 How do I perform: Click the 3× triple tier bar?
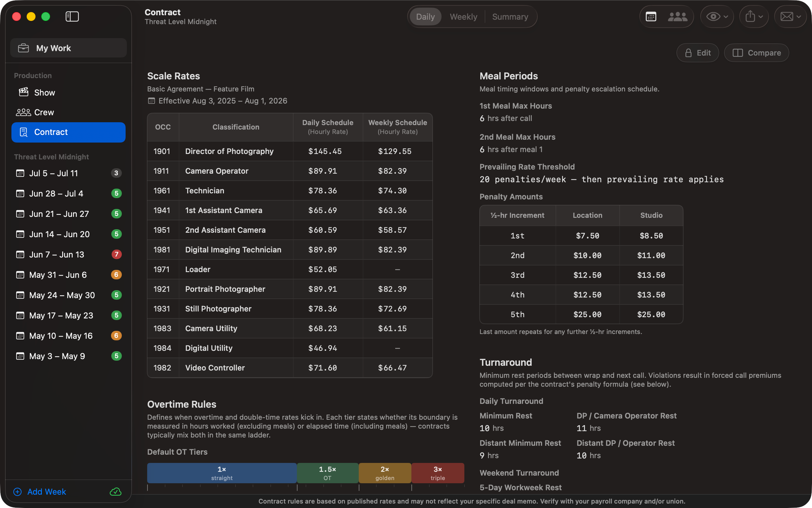pos(437,473)
